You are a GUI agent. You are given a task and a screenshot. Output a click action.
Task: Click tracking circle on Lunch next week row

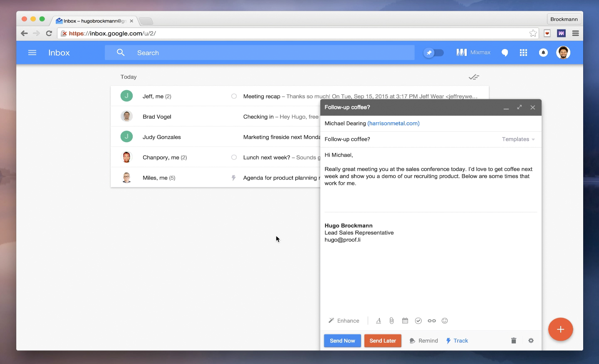pos(234,157)
